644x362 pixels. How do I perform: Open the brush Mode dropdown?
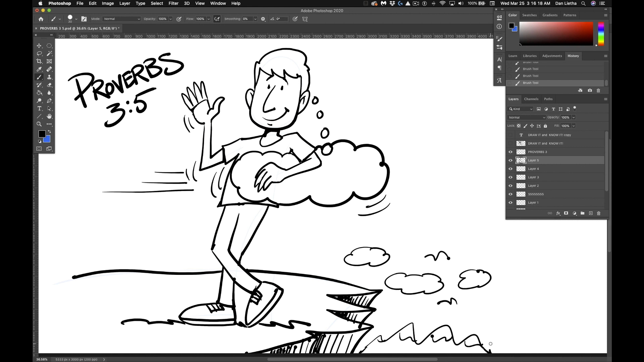tap(122, 19)
